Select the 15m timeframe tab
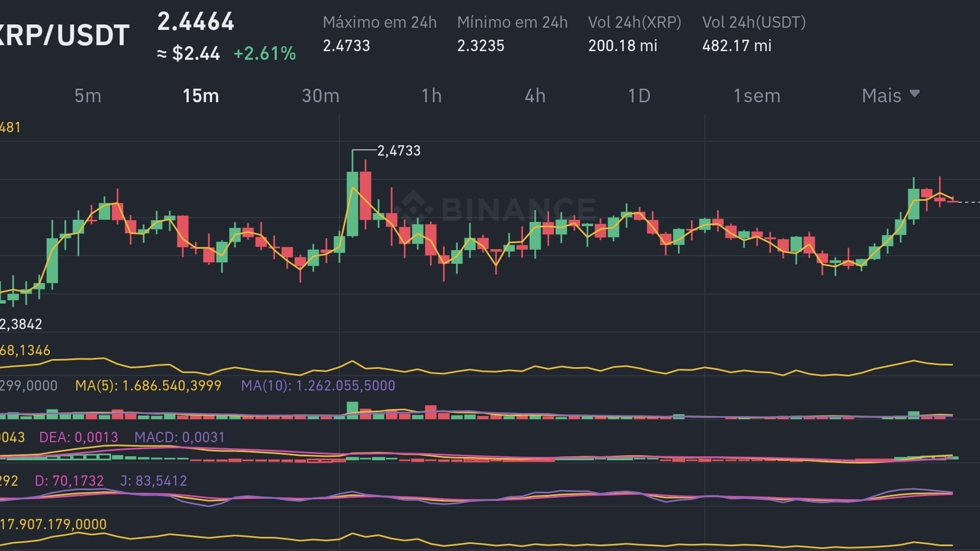 click(201, 96)
